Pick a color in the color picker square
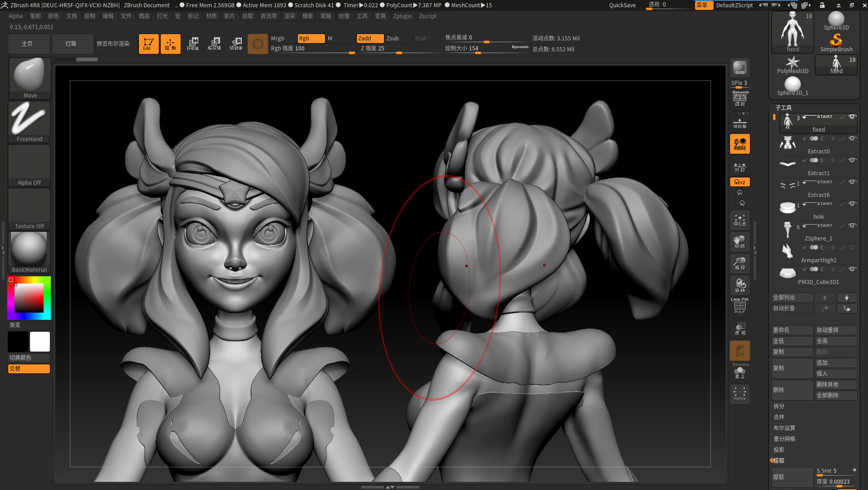This screenshot has height=490, width=868. tap(29, 298)
